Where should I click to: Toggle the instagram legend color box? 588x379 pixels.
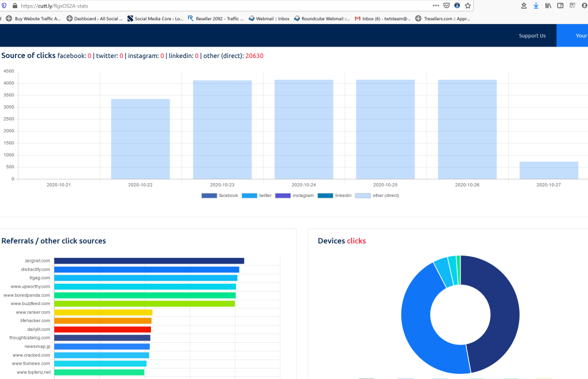pyautogui.click(x=283, y=195)
